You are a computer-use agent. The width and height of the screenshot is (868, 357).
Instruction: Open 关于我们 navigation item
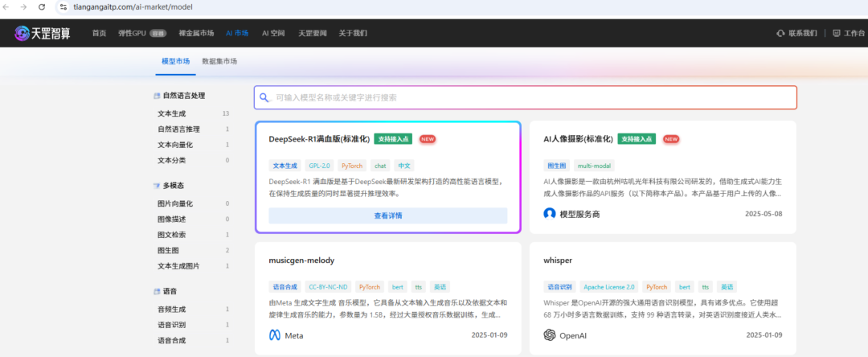[x=353, y=33]
